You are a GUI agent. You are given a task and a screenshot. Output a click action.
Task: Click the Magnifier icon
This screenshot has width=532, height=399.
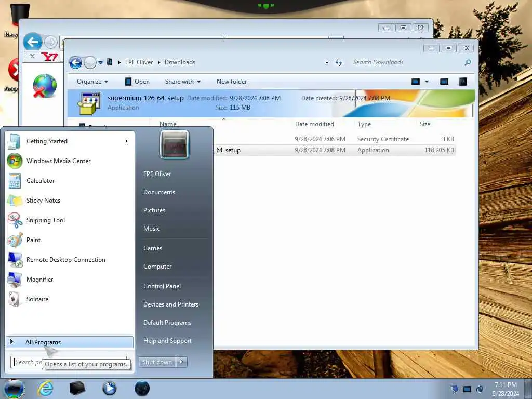point(15,279)
